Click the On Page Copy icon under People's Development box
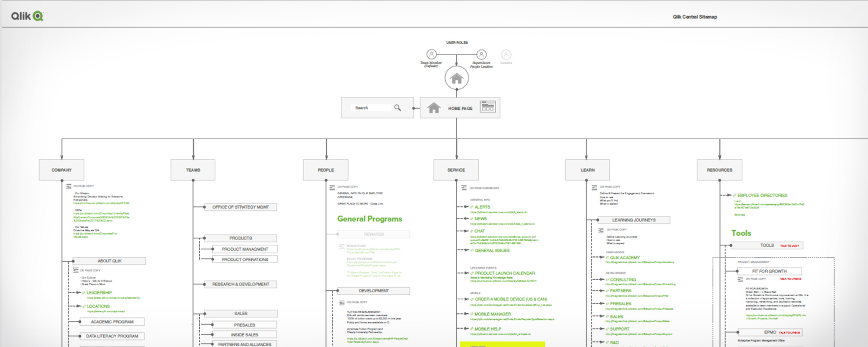The height and width of the screenshot is (347, 868). tap(342, 302)
